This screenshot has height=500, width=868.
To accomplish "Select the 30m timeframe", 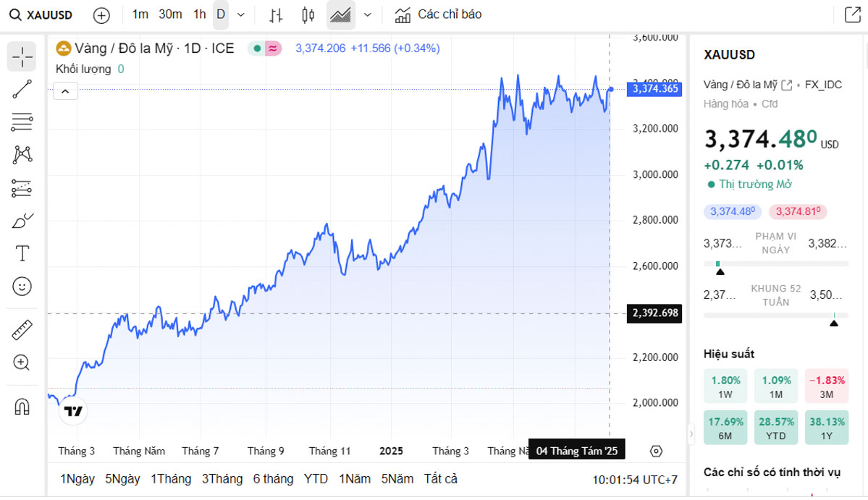I will click(x=170, y=14).
